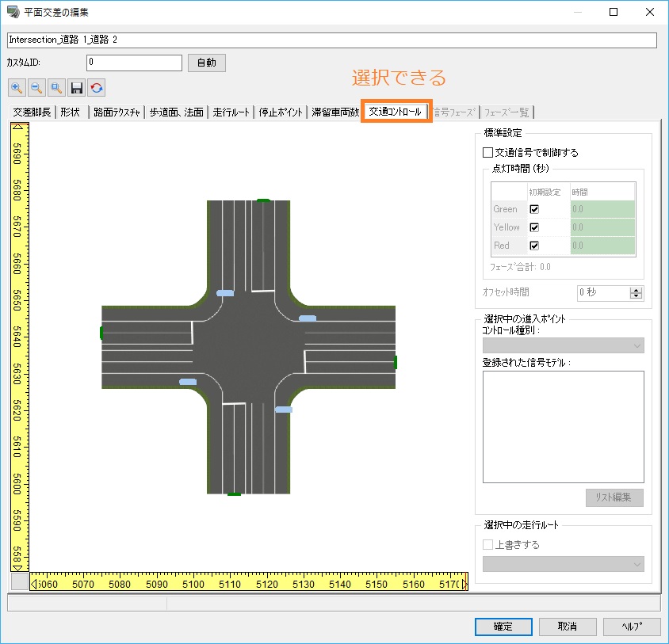Switch to the 走行ルート tab
The image size is (669, 644).
coord(231,112)
